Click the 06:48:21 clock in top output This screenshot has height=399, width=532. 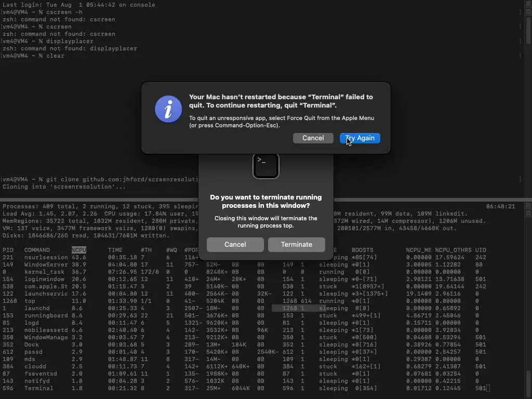coord(500,206)
